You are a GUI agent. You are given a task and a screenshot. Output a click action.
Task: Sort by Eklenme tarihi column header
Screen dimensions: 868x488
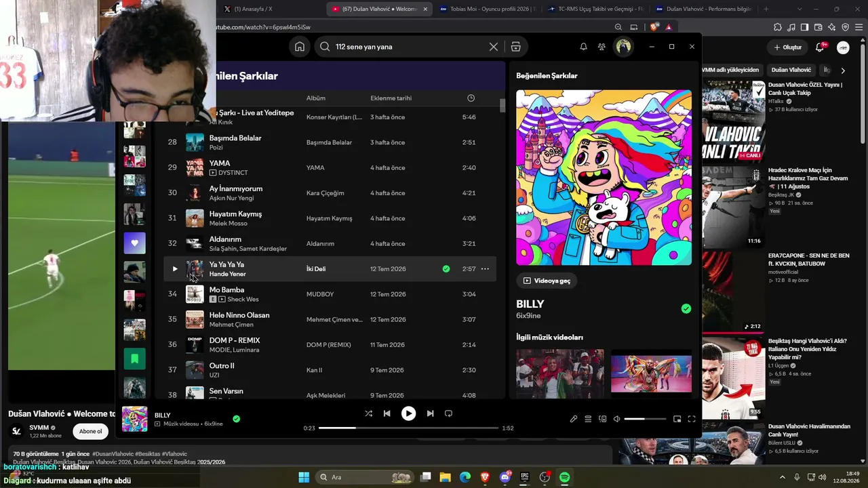[391, 98]
